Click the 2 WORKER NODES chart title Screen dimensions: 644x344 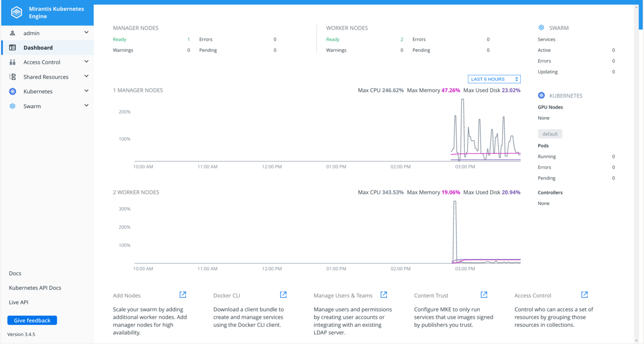(x=136, y=193)
